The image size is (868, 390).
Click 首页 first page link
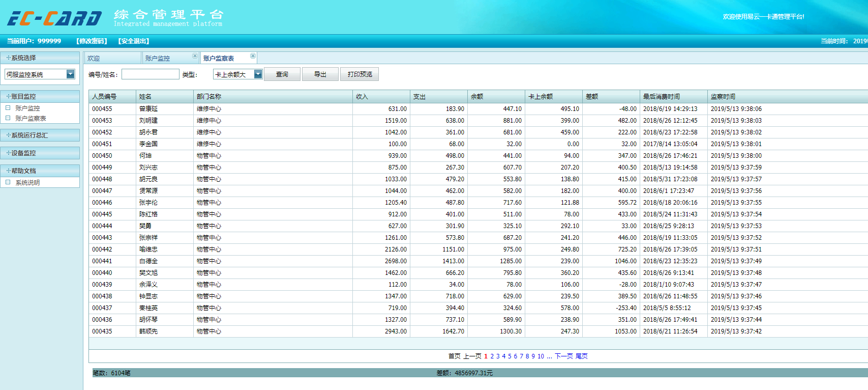pyautogui.click(x=455, y=356)
